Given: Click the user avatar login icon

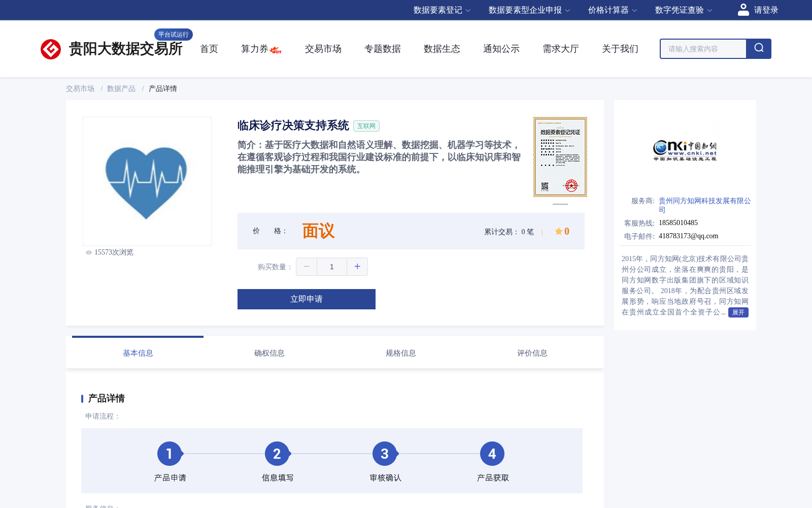Looking at the screenshot, I should tap(743, 10).
